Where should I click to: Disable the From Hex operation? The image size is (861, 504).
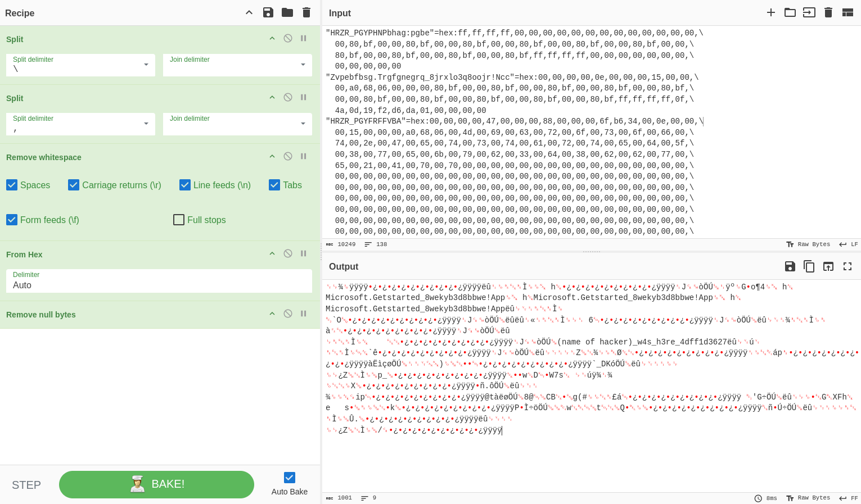coord(288,253)
